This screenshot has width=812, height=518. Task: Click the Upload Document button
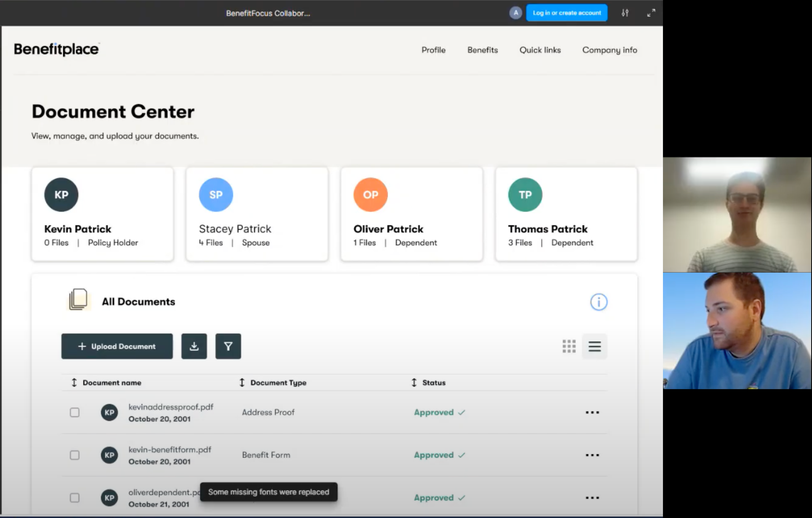coord(117,346)
